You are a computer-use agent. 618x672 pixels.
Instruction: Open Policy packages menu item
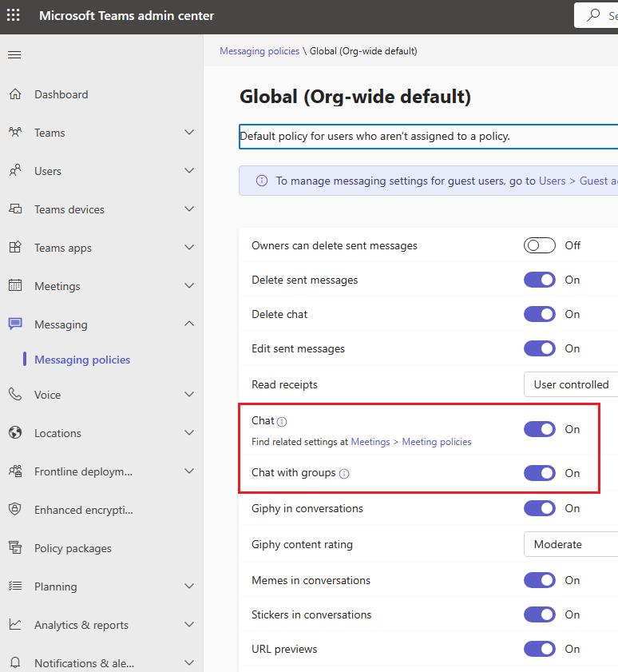click(x=73, y=548)
